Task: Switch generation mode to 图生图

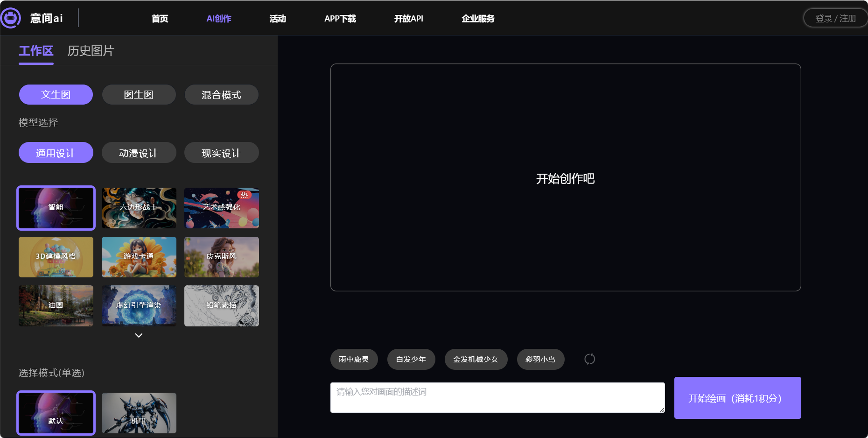Action: pyautogui.click(x=139, y=95)
